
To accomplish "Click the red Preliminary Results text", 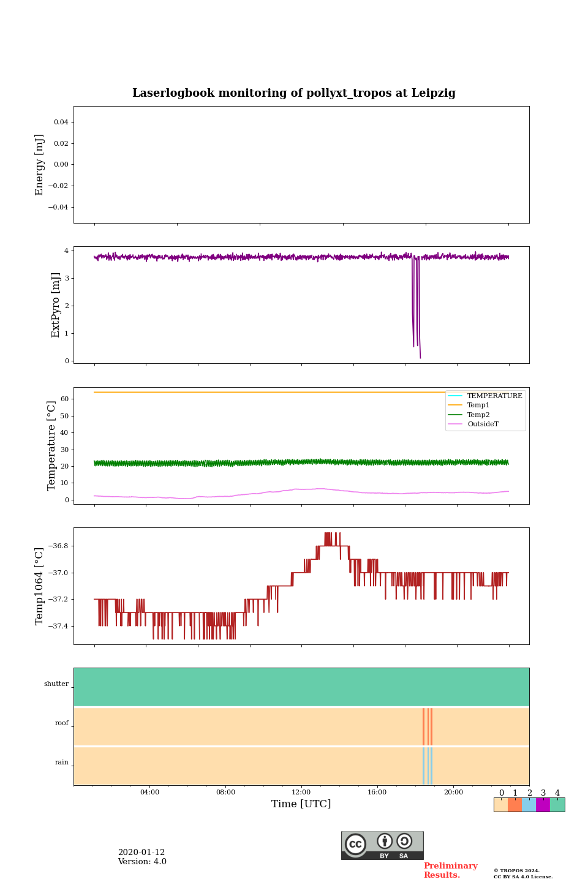I will 450,870.
